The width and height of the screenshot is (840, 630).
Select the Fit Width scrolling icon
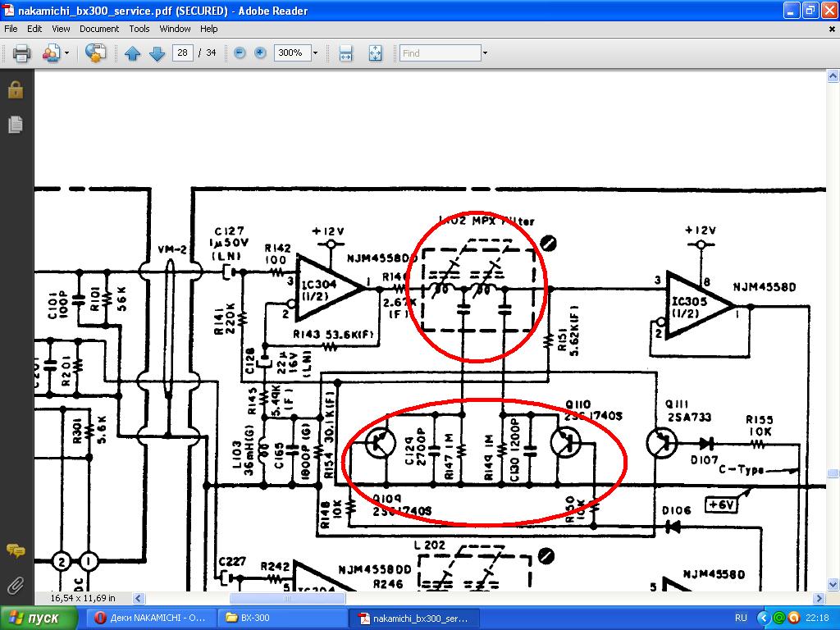[x=346, y=53]
